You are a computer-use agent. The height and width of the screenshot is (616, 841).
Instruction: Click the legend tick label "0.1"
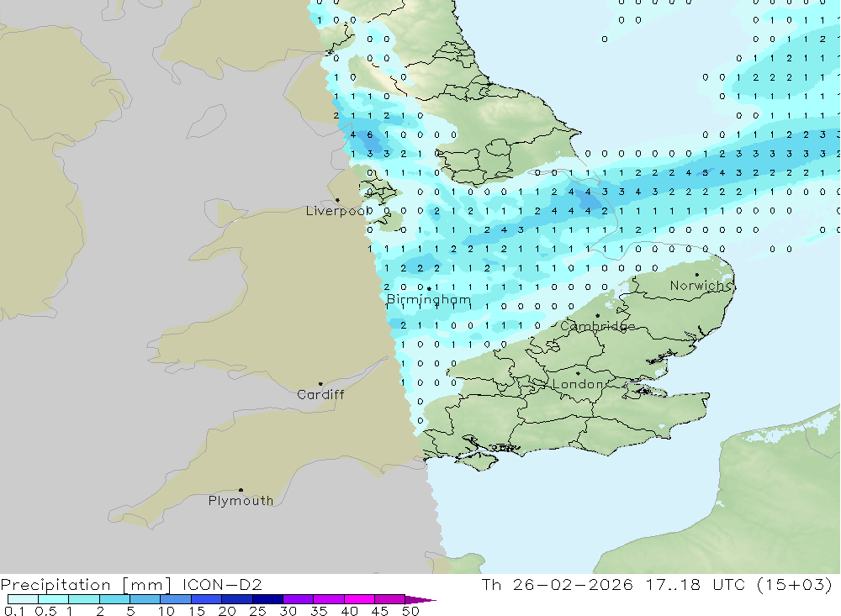click(x=14, y=611)
